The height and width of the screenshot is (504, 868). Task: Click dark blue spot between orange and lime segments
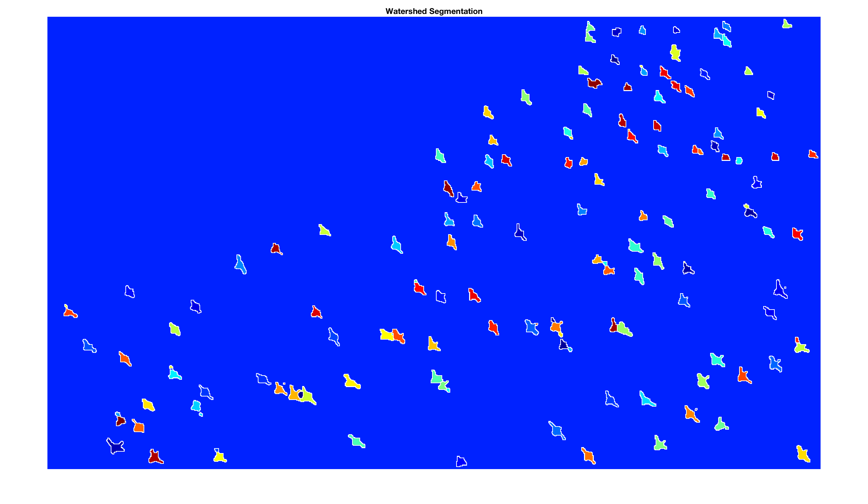coord(300,395)
